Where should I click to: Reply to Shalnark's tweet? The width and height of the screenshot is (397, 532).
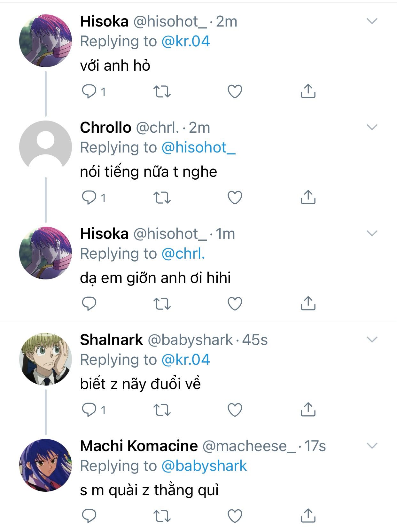89,410
